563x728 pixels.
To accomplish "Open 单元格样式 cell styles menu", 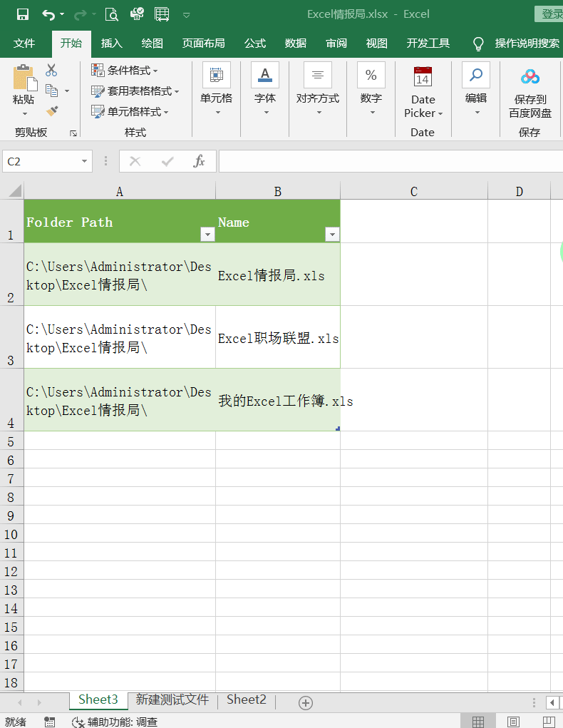I will point(130,111).
